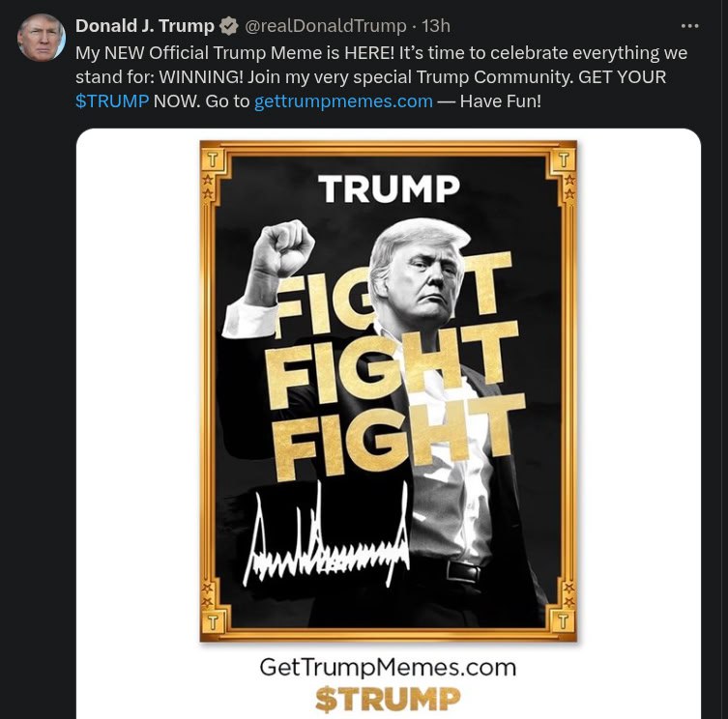
Task: Click the gold T emblem in frame's top-left corner
Action: [212, 159]
